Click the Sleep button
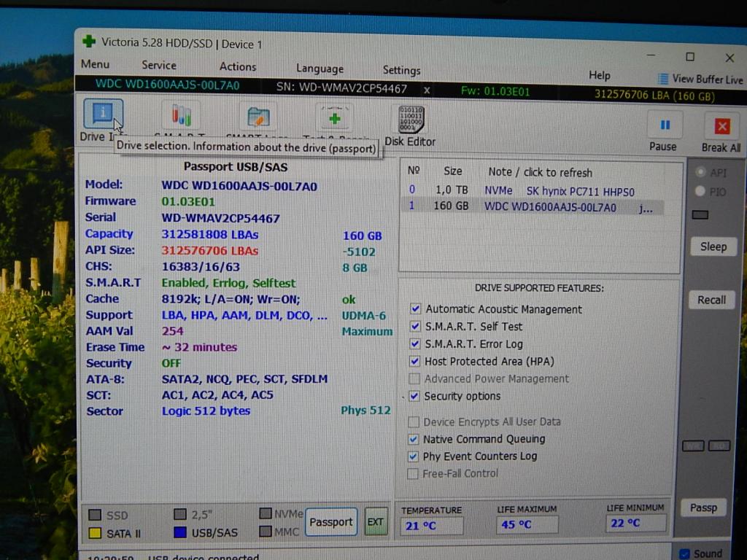The width and height of the screenshot is (747, 560). click(x=713, y=246)
